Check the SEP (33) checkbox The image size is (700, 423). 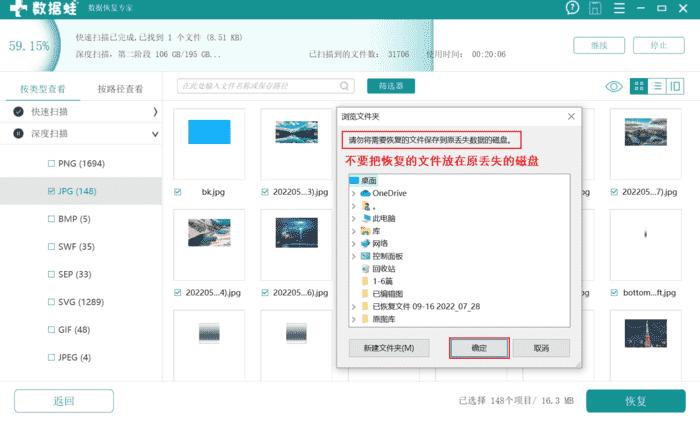[51, 274]
